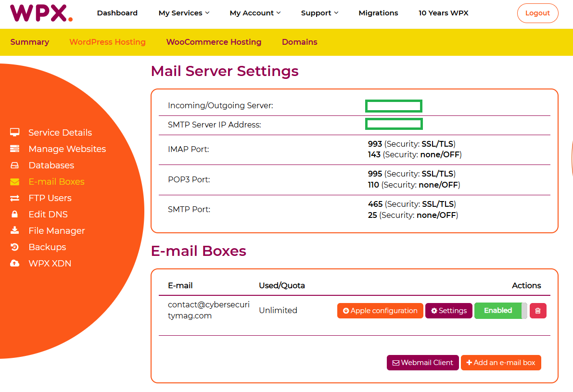Open the Migrations page
Viewport: 573px width, 392px height.
click(378, 13)
